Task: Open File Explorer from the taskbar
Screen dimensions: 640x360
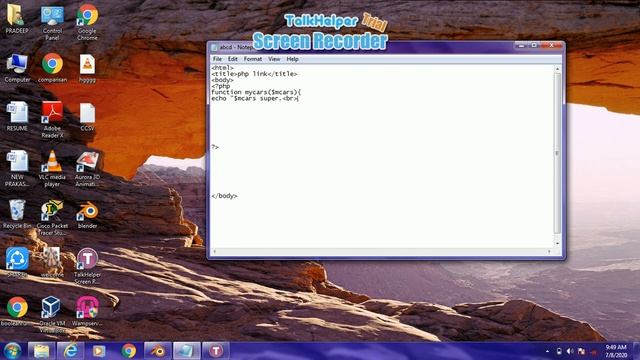Action: (x=41, y=351)
